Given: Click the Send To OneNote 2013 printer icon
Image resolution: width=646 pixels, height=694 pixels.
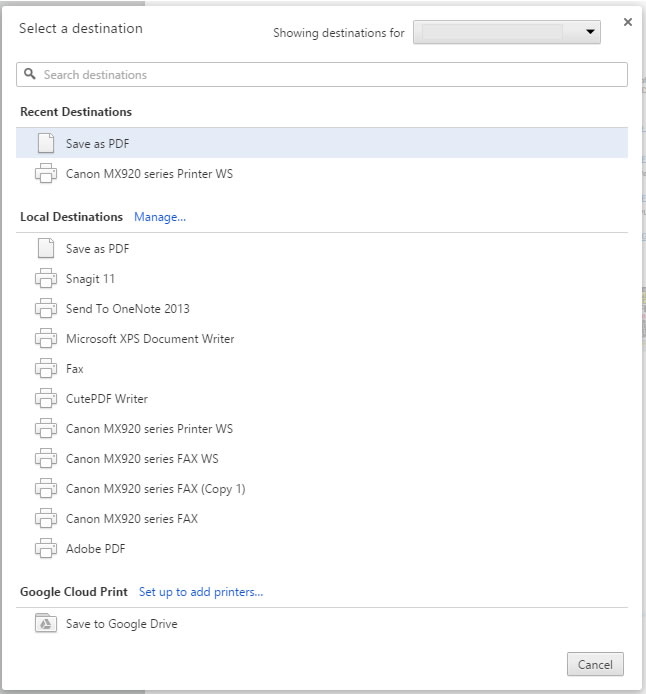Looking at the screenshot, I should pos(46,308).
